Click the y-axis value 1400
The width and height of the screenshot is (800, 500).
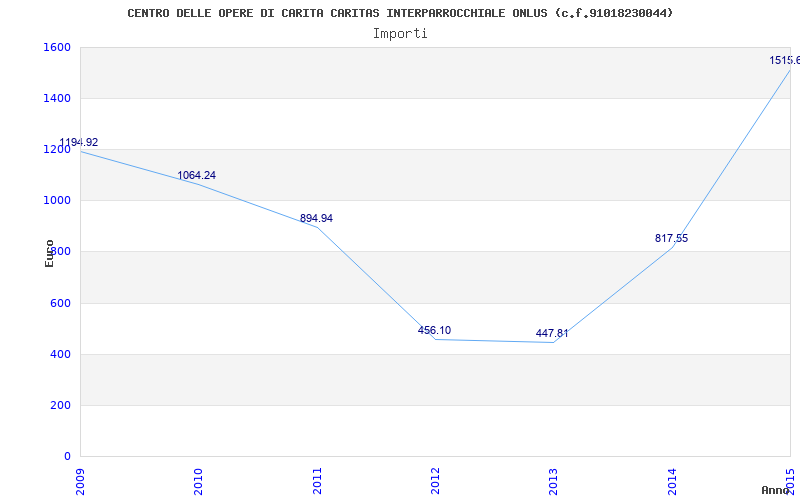coord(57,98)
